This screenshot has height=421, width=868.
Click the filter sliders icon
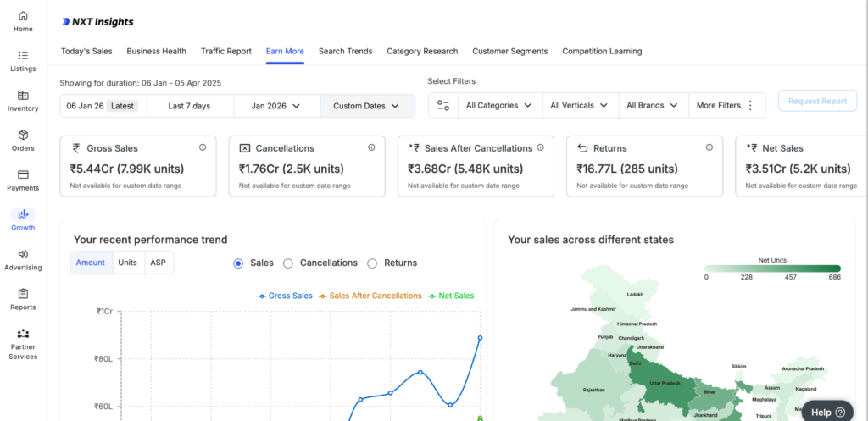(443, 106)
